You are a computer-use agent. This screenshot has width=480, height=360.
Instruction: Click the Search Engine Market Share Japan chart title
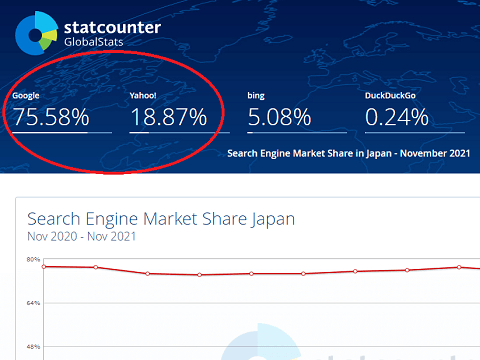point(161,219)
